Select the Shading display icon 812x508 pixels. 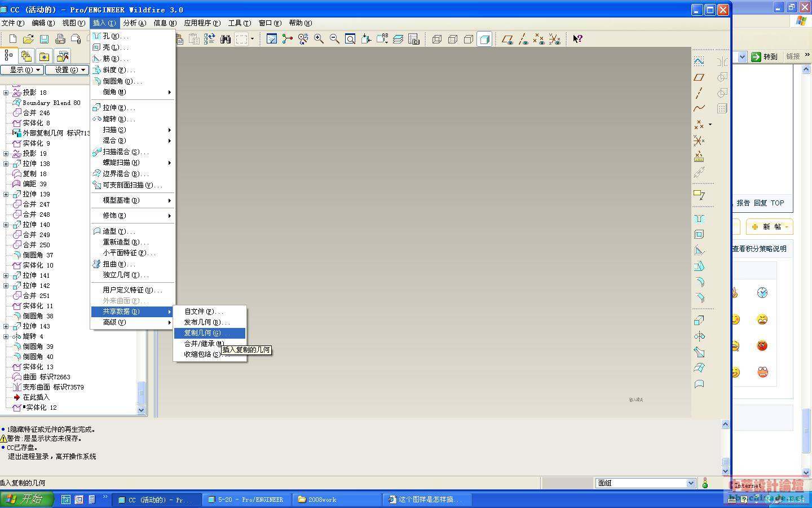coord(484,39)
